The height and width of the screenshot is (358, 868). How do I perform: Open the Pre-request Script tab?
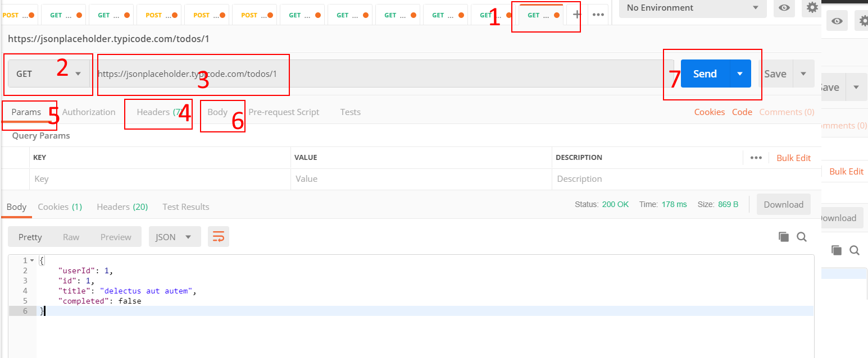(284, 112)
